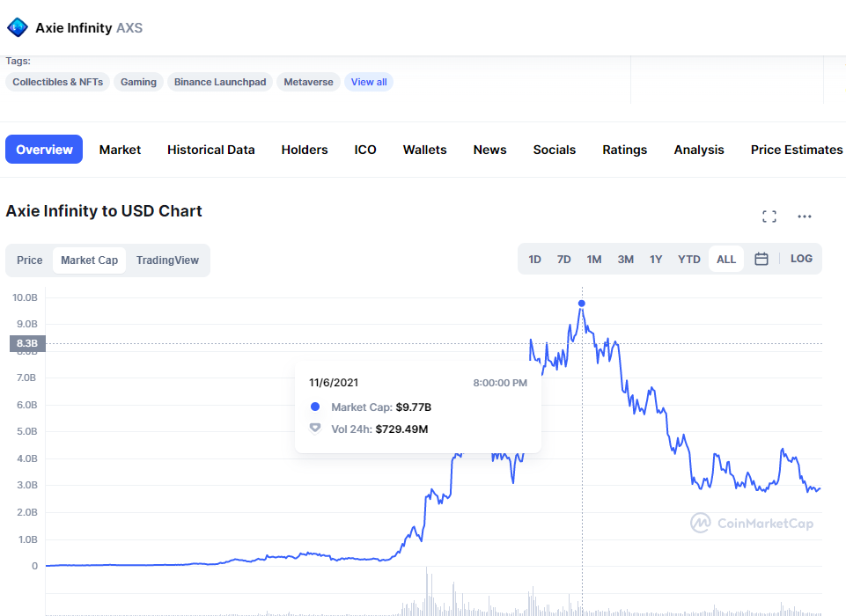Set chart range to 1Y

pyautogui.click(x=656, y=260)
